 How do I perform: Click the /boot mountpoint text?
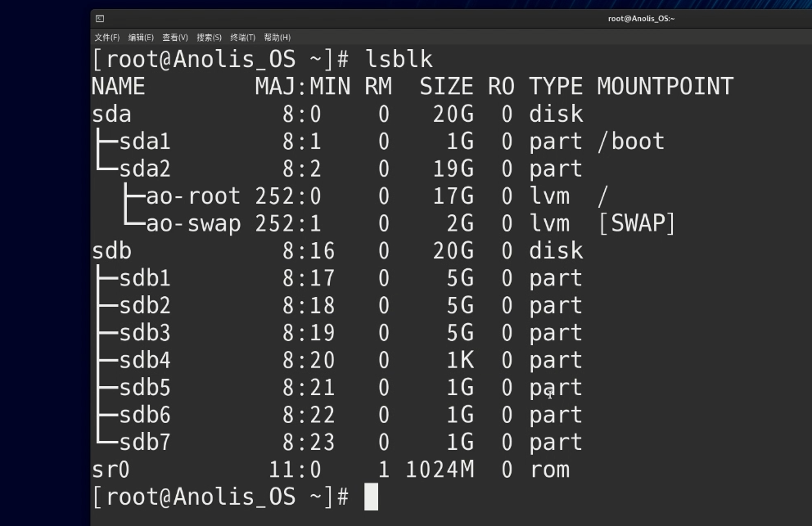(x=631, y=141)
